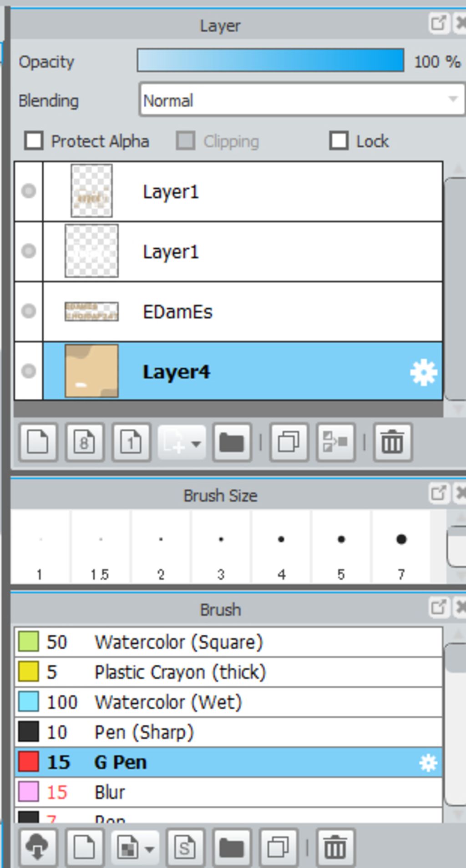The height and width of the screenshot is (868, 466).
Task: Enable the Lock checkbox
Action: pyautogui.click(x=339, y=141)
